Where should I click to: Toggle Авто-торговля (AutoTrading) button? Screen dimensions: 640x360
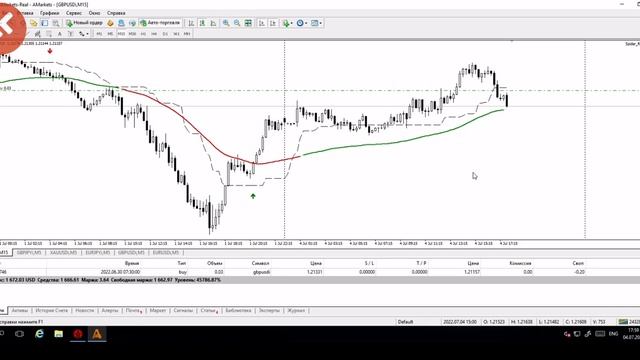160,23
